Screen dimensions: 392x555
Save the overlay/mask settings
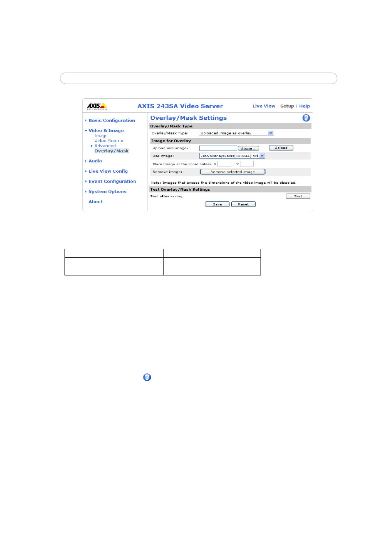coord(217,204)
